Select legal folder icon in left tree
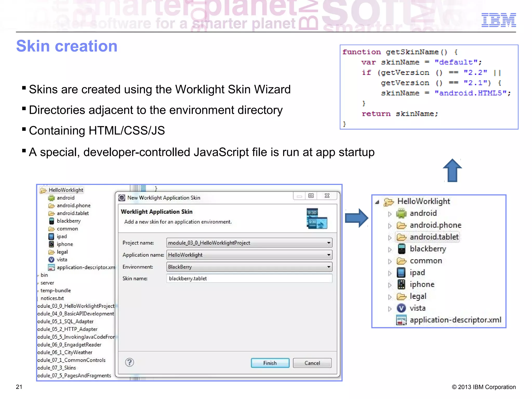 point(51,252)
